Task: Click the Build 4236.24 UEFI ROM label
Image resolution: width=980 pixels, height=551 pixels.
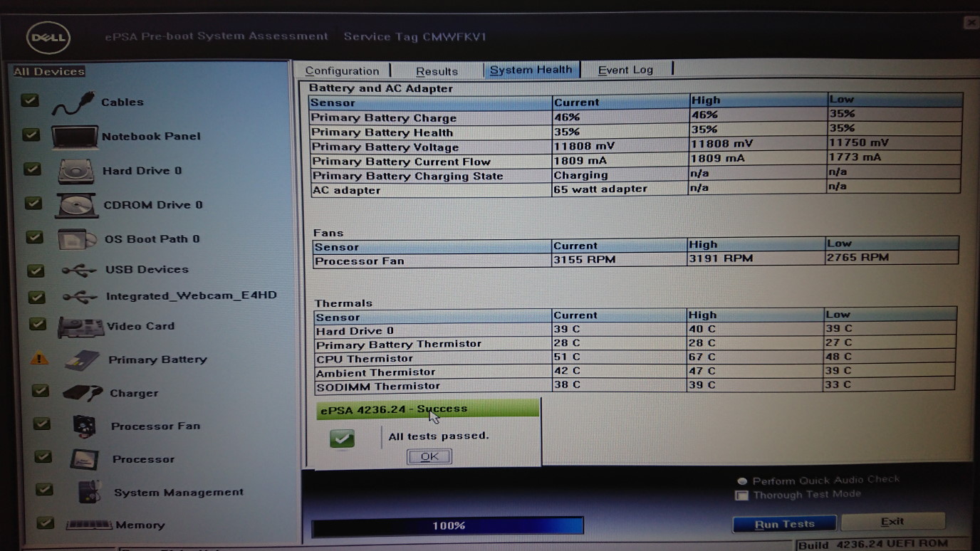Action: coord(872,545)
